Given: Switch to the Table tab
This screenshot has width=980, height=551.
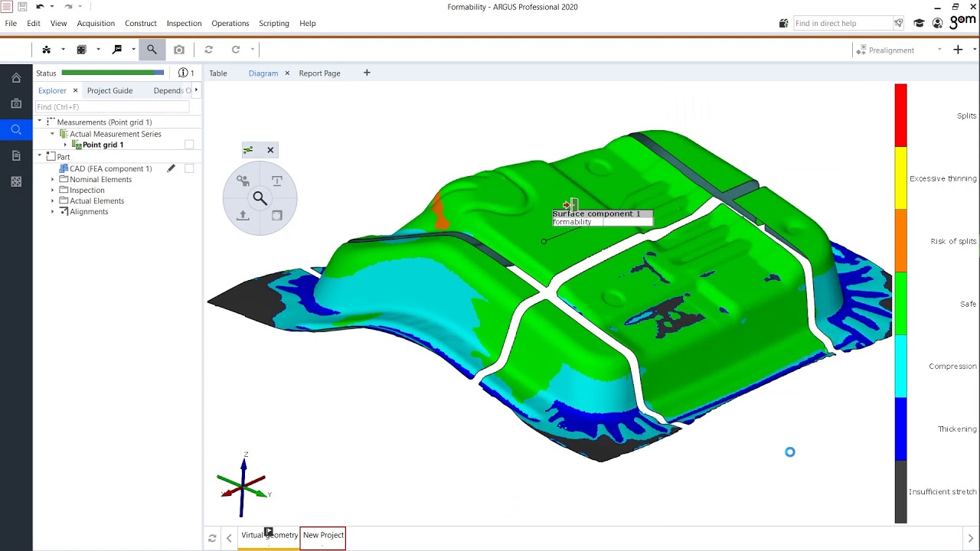Looking at the screenshot, I should tap(218, 73).
